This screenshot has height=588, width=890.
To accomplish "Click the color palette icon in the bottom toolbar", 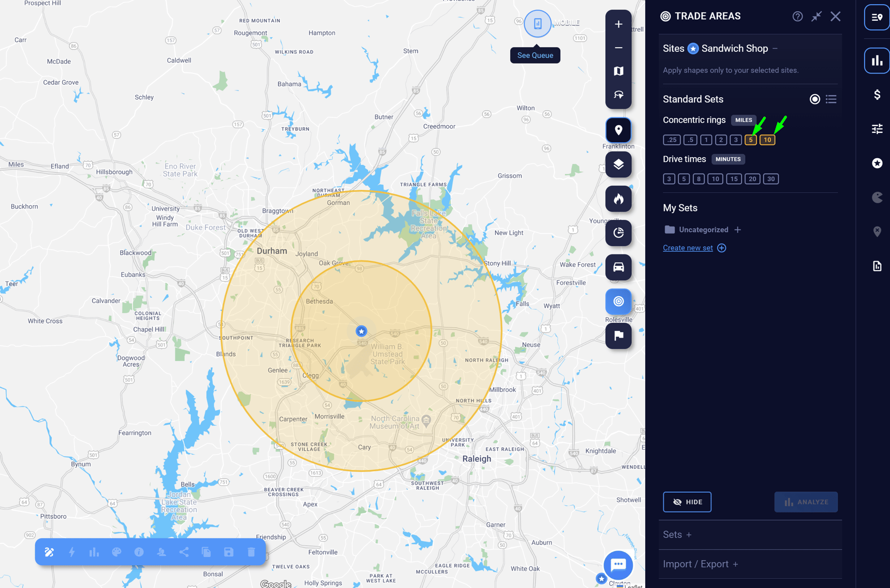I will coord(116,552).
